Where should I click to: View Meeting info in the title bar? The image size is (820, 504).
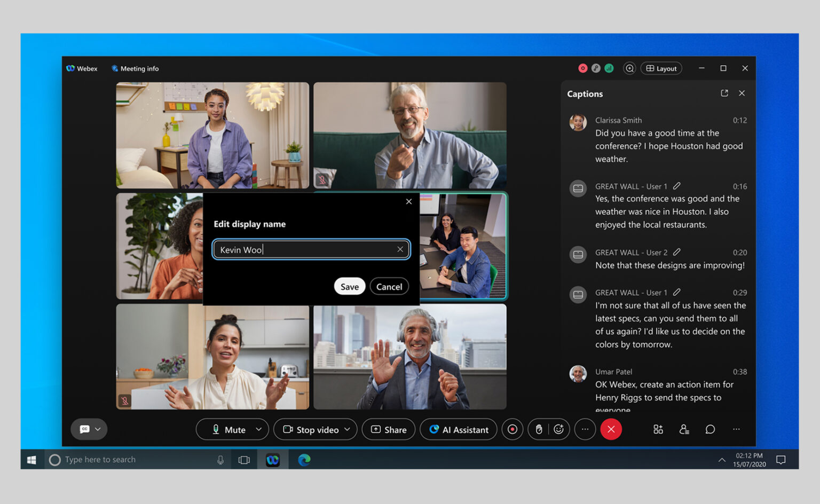coord(135,68)
